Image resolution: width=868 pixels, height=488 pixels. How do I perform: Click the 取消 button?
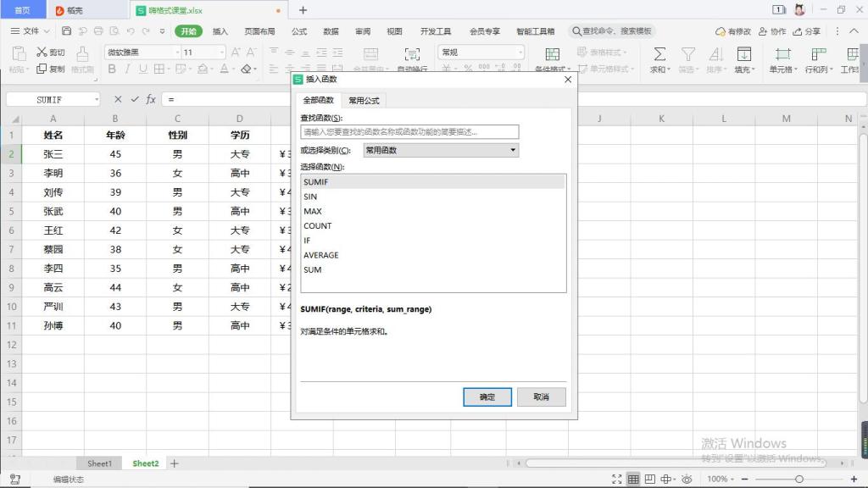click(541, 396)
